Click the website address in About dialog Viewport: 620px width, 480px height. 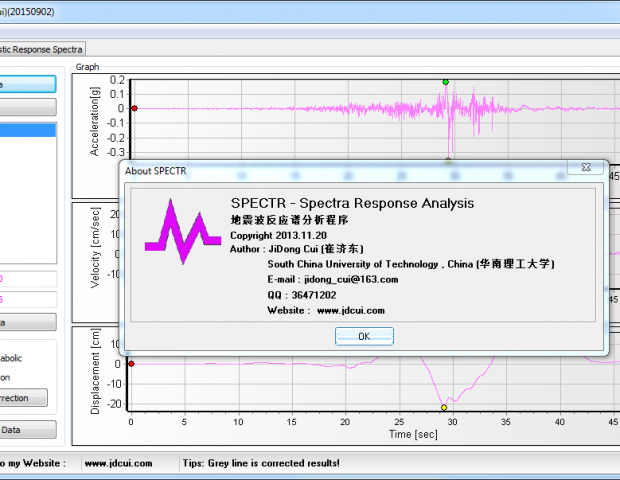tap(350, 310)
